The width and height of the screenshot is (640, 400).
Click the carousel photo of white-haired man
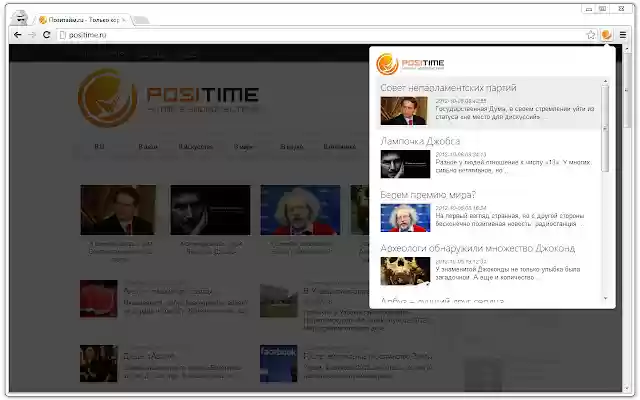click(x=300, y=210)
